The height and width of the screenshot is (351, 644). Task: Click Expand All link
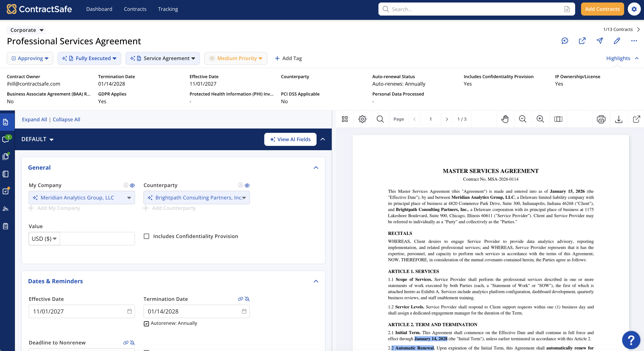35,119
